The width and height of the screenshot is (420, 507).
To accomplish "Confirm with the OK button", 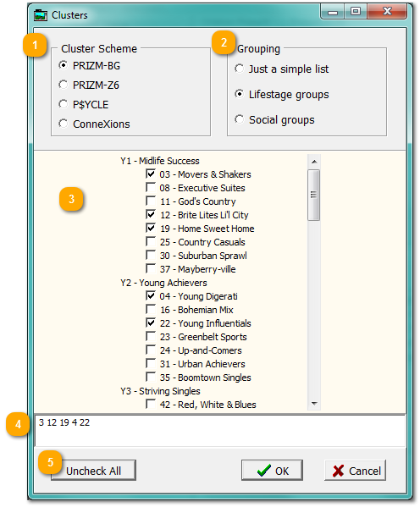I will click(272, 470).
